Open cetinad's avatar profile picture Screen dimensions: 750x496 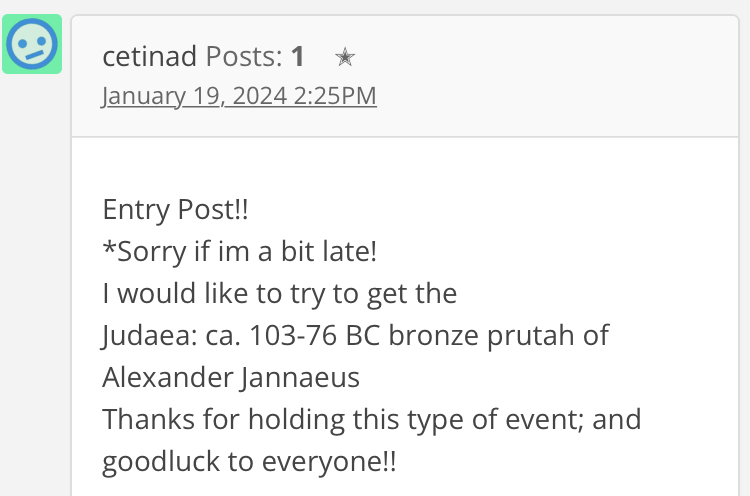(x=32, y=44)
